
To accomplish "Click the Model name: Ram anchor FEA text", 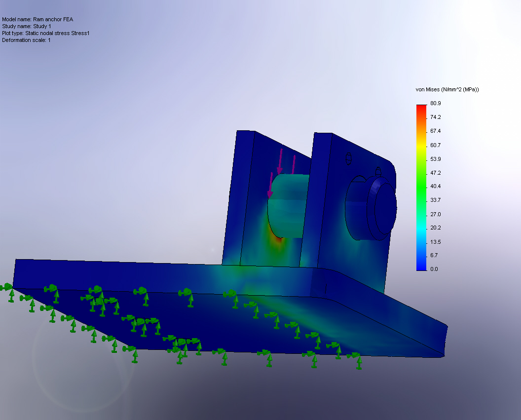I will point(38,19).
